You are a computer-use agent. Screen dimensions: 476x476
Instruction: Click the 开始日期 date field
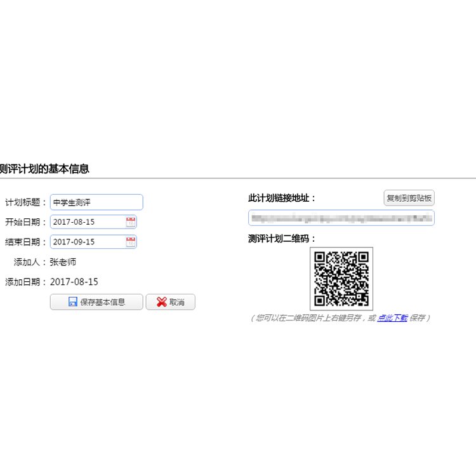93,222
